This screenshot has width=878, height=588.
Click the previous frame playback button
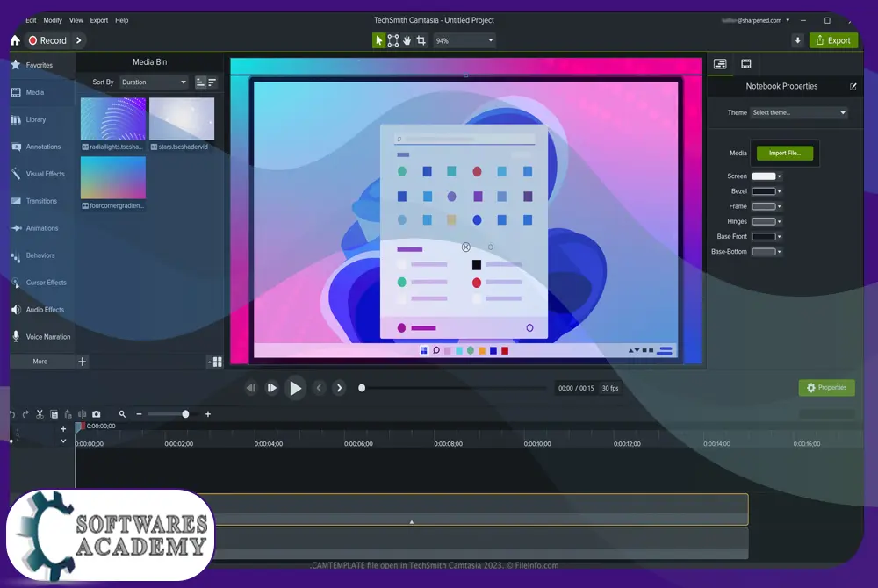coord(251,388)
